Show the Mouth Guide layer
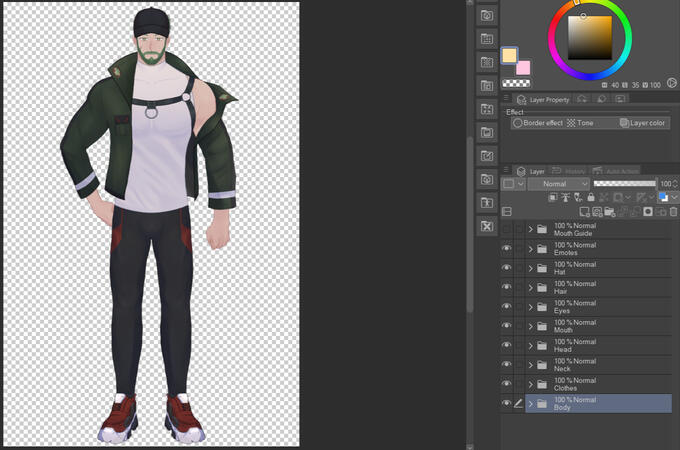 pos(506,229)
